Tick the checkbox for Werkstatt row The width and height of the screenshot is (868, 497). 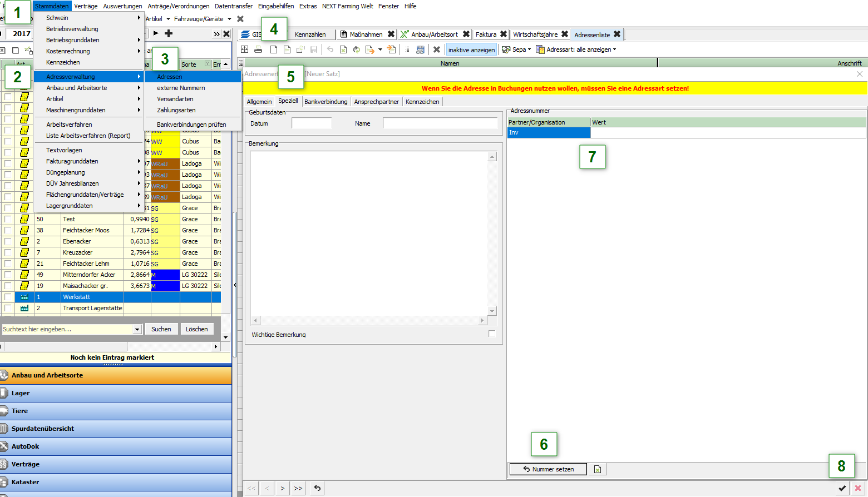tap(8, 297)
